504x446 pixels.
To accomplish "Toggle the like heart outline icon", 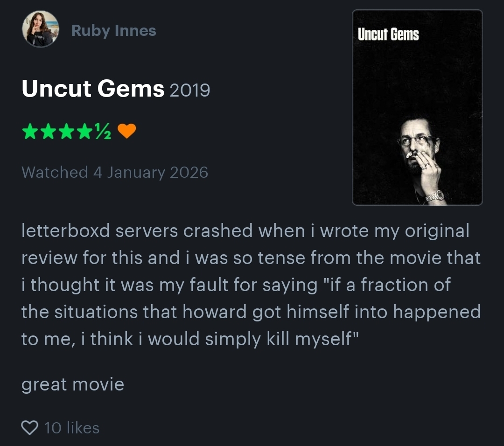I will tap(29, 427).
